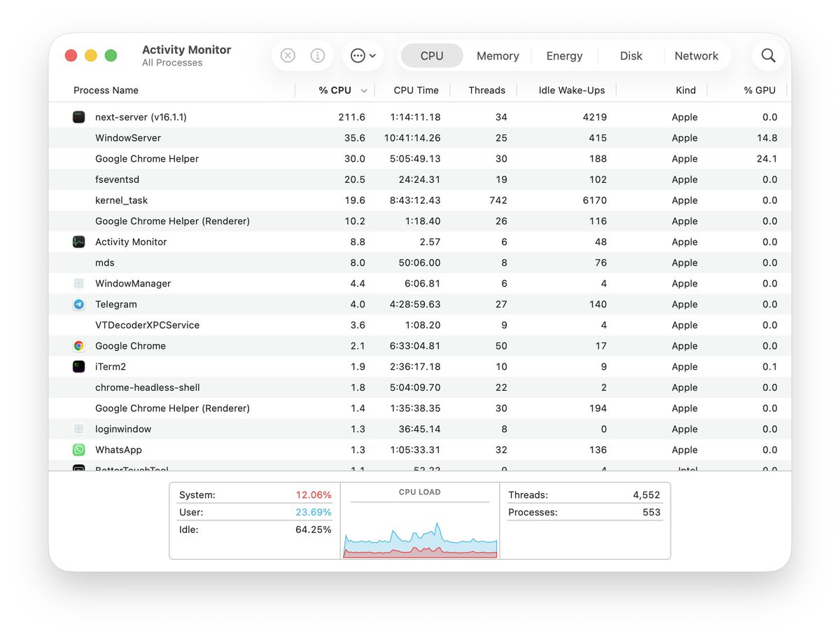The height and width of the screenshot is (636, 840).
Task: Click the Activity Monitor row icon
Action: tap(79, 242)
